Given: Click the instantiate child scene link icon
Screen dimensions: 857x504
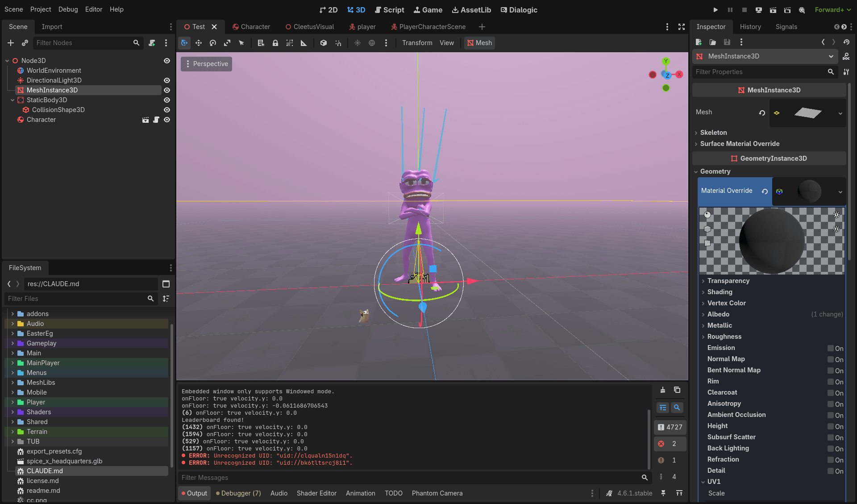Looking at the screenshot, I should 25,43.
